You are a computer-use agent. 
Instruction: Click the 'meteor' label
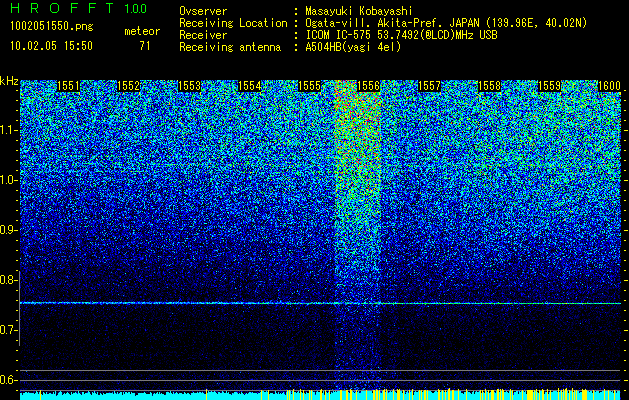tap(142, 31)
